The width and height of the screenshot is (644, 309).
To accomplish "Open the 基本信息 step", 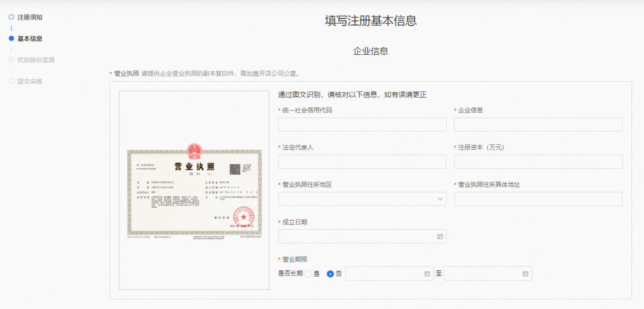I will (x=30, y=39).
